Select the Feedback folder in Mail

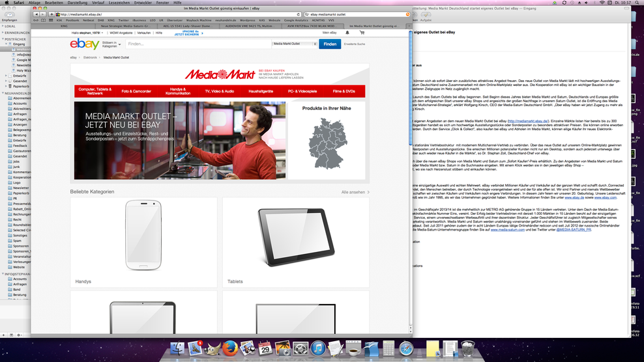tap(20, 146)
